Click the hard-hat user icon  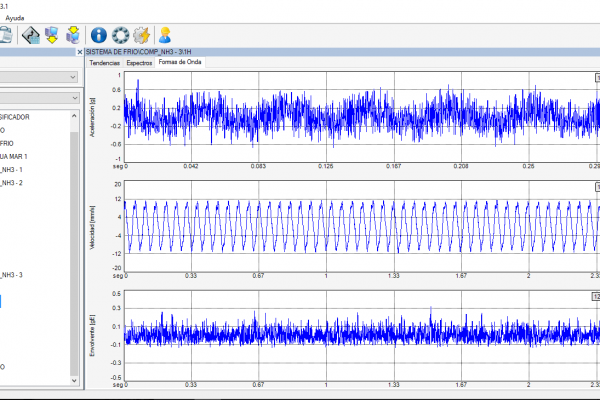pos(165,36)
